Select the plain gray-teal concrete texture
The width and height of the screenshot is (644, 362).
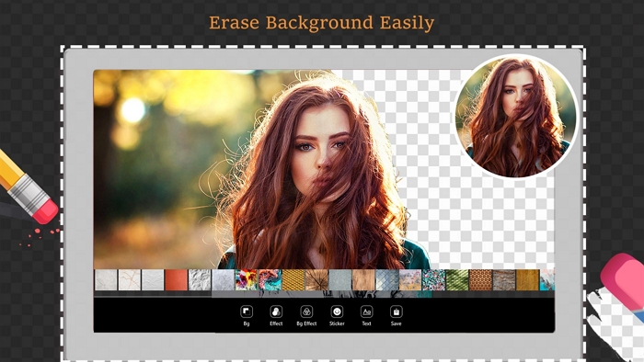pos(340,280)
